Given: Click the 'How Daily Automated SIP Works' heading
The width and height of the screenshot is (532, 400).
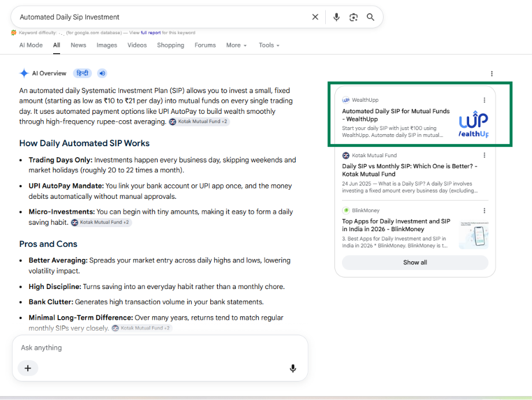Looking at the screenshot, I should (x=84, y=143).
